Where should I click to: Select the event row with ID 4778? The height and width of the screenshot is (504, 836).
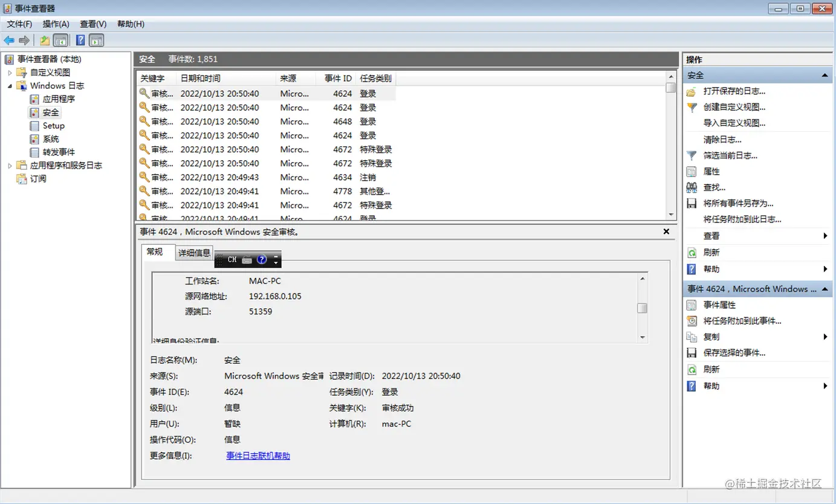267,191
